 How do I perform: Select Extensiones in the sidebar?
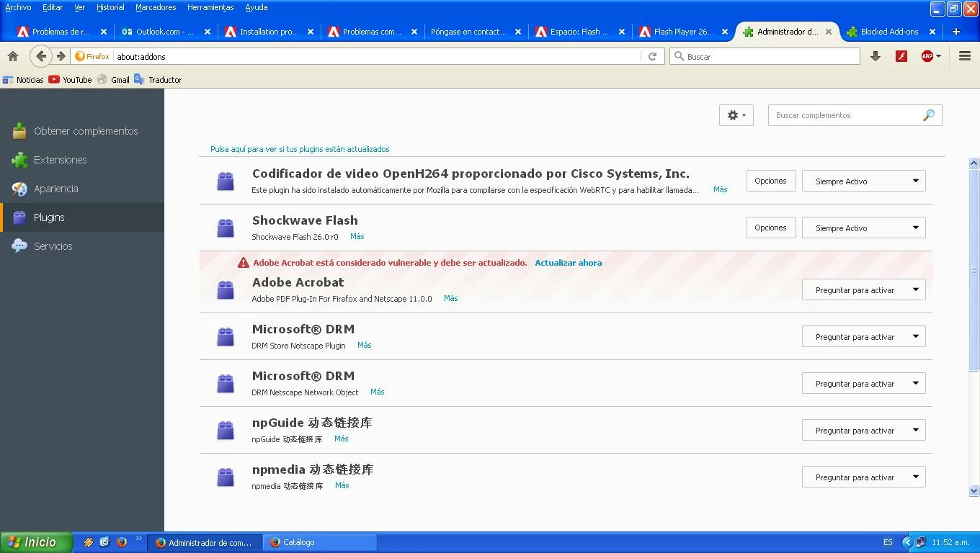point(82,160)
